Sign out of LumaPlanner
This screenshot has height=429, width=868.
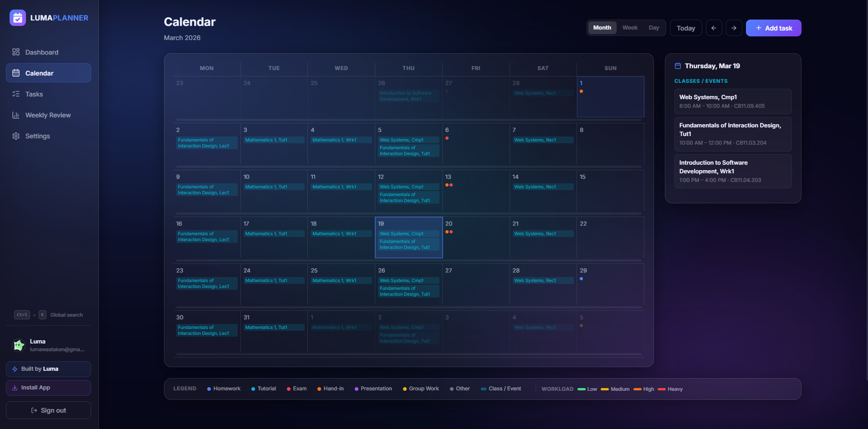(48, 410)
